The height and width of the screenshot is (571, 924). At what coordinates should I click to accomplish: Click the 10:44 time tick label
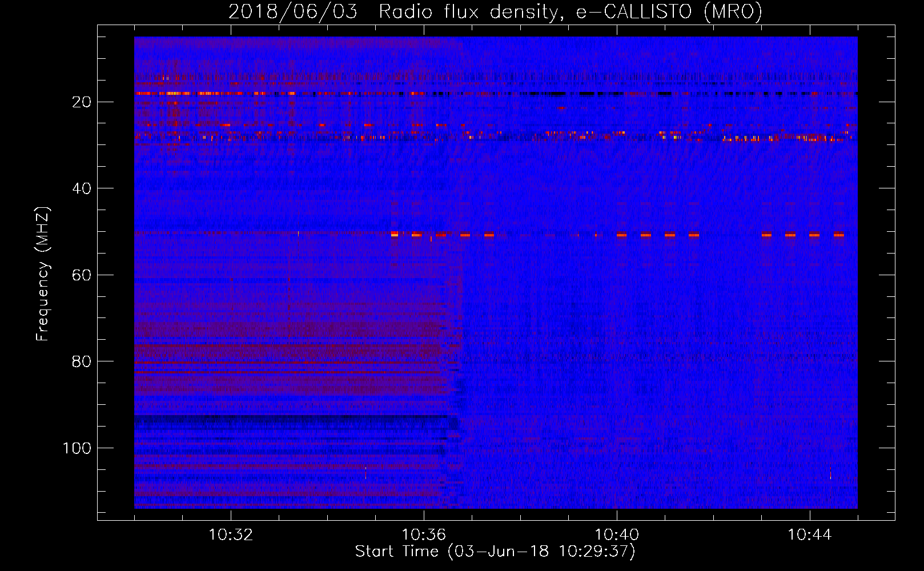(x=810, y=535)
